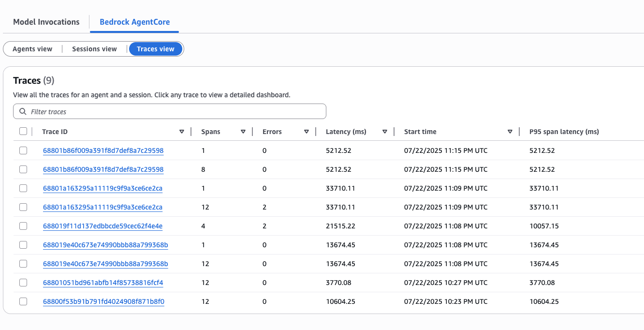Sort by the Start time column arrow
The width and height of the screenshot is (644, 330).
click(x=510, y=132)
